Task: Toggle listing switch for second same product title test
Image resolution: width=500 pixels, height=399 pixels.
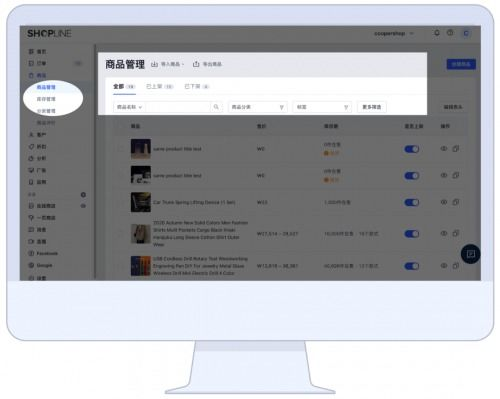Action: coord(412,176)
